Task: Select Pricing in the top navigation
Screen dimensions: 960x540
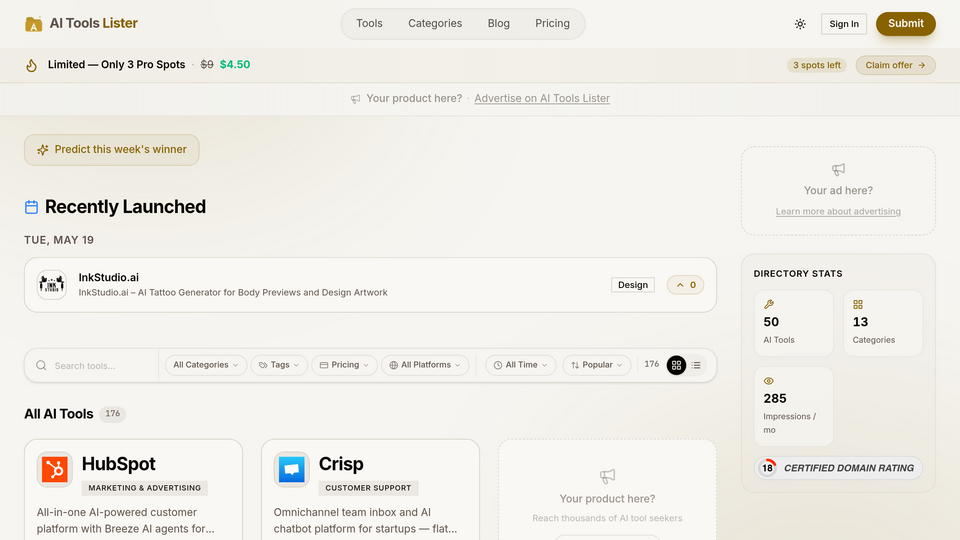Action: tap(552, 23)
